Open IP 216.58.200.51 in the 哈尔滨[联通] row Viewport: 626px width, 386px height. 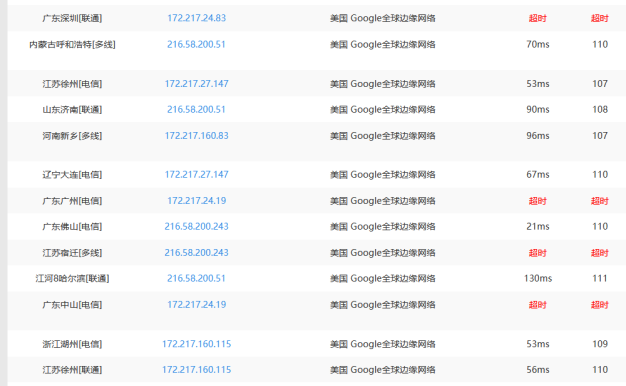point(196,278)
